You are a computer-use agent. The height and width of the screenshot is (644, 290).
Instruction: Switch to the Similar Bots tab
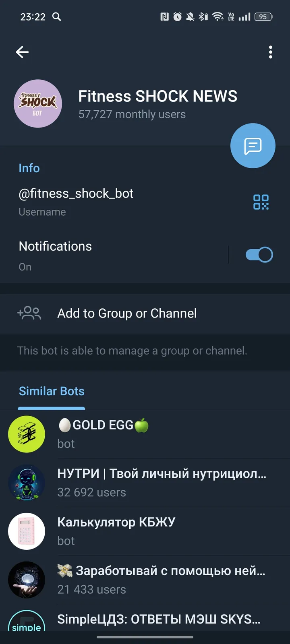click(x=52, y=391)
